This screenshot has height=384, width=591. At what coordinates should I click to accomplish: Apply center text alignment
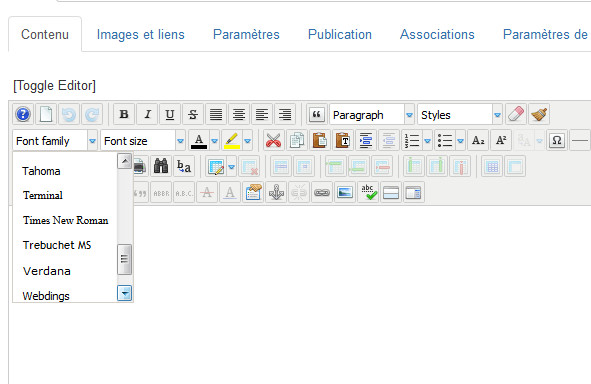(239, 114)
